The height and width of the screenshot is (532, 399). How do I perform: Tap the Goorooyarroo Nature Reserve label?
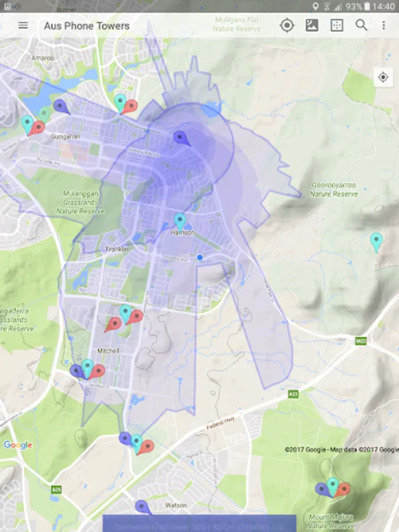[334, 189]
